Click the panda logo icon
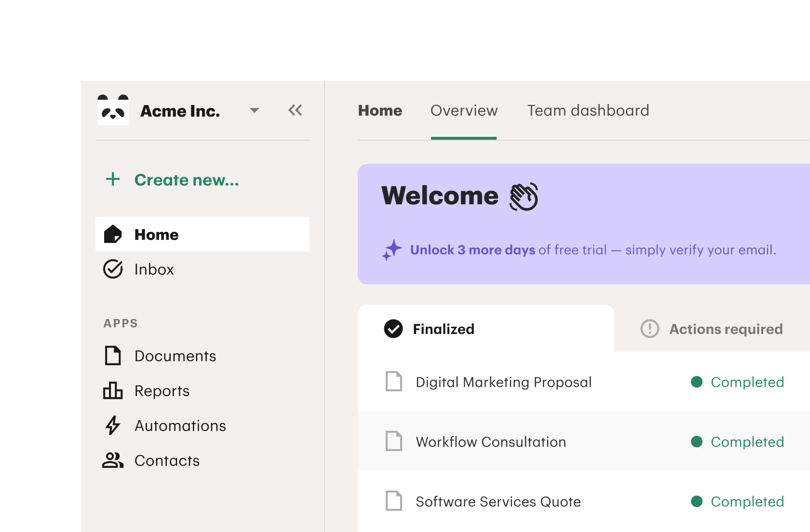810x532 pixels. pos(113,110)
